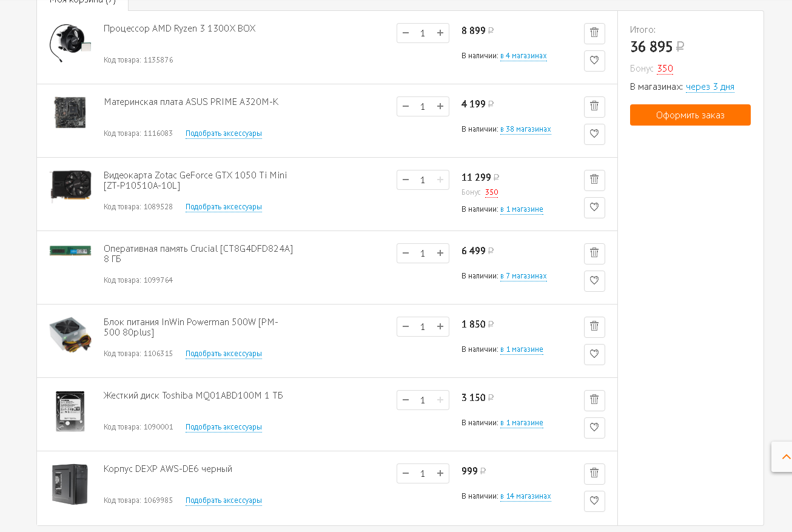Screen dimensions: 792x532
Task: Open Оперативная память Crucial product page
Action: (x=198, y=254)
